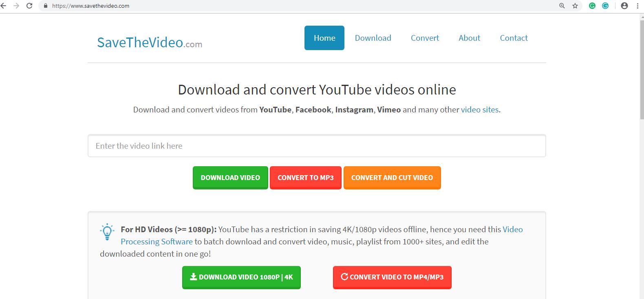Click CONVERT VIDEO TO MP4/MP3 button
Viewport: 644px width, 299px height.
point(392,277)
